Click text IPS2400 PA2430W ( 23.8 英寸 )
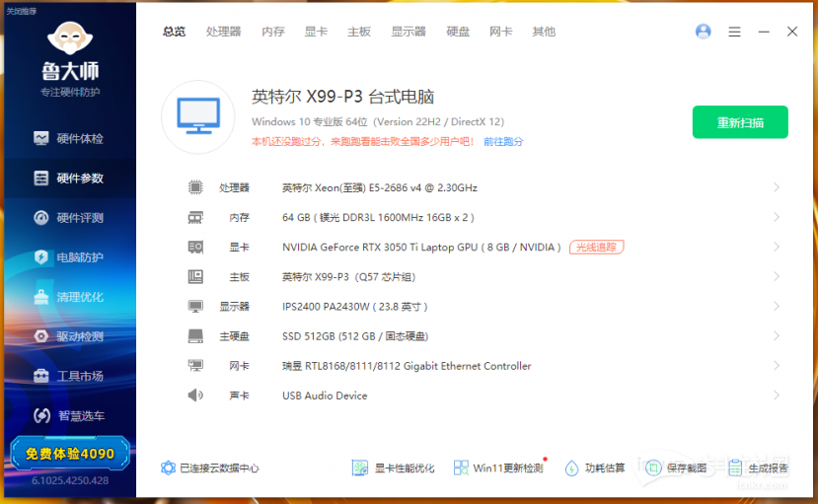Screen dimensions: 818x504 tap(355, 307)
